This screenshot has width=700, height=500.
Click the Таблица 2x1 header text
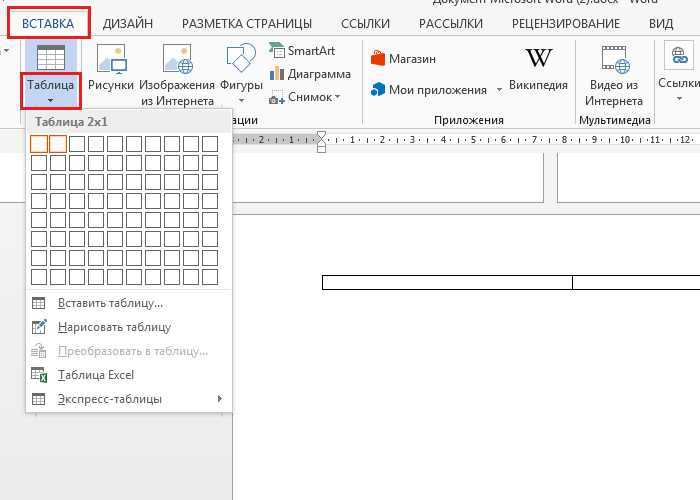(71, 122)
